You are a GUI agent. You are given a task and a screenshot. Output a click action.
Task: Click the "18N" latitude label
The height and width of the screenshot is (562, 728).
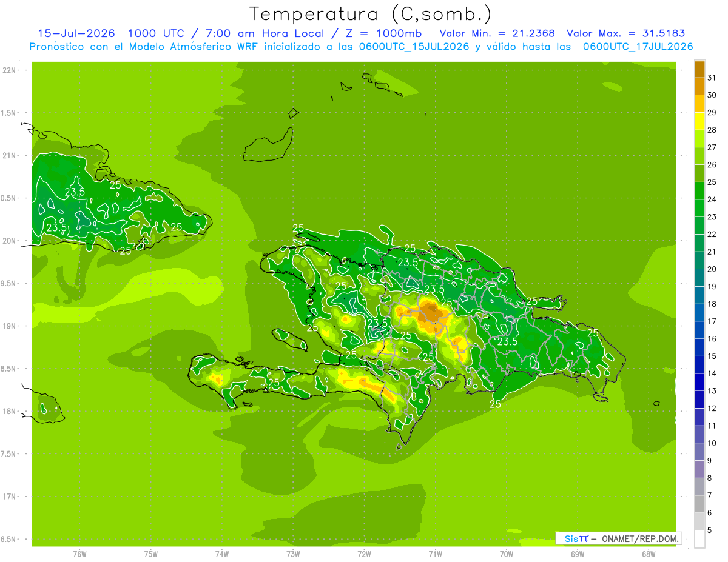10,411
